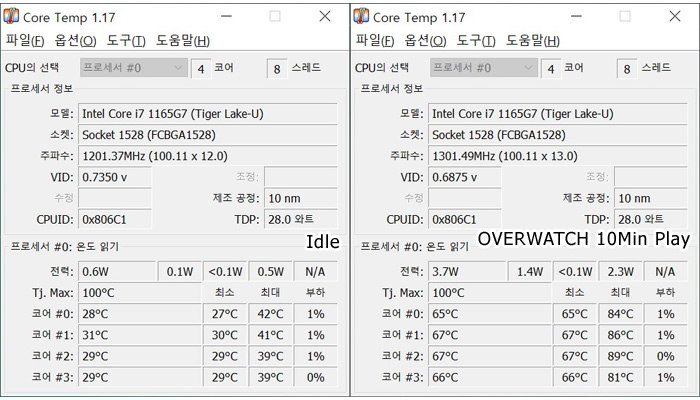Click VID field showing 0.7350 v
Screen dimensions: 700x400
[115, 177]
